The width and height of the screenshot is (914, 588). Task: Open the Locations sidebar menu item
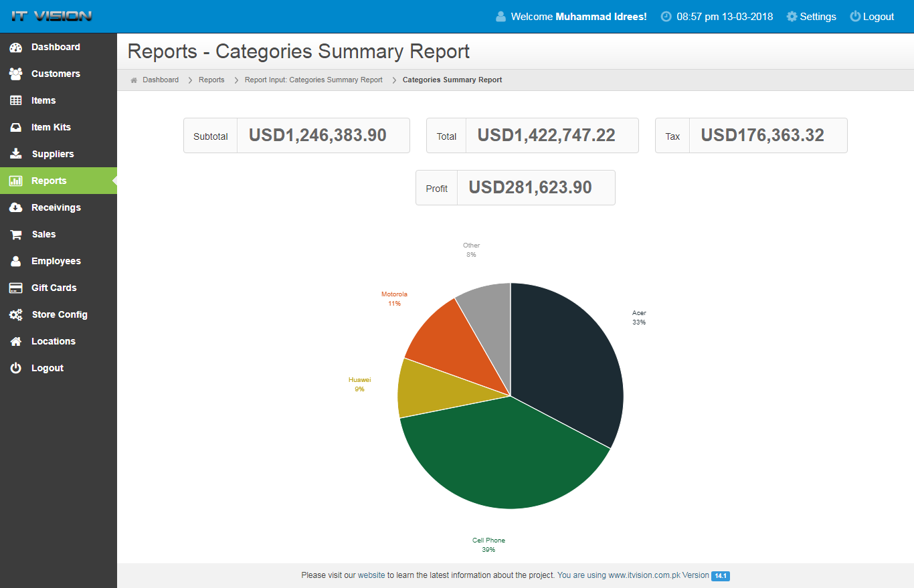point(53,341)
